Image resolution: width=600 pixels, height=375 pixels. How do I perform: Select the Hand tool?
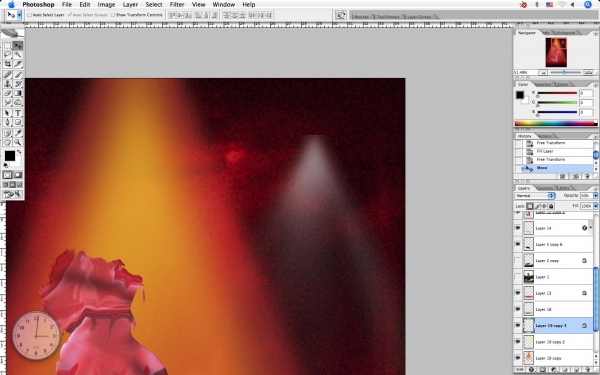click(x=7, y=142)
